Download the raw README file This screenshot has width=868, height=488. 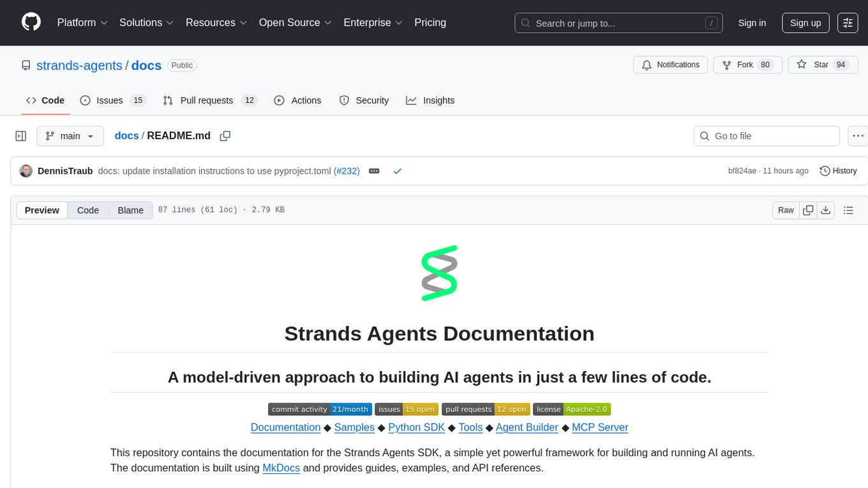[x=826, y=210]
